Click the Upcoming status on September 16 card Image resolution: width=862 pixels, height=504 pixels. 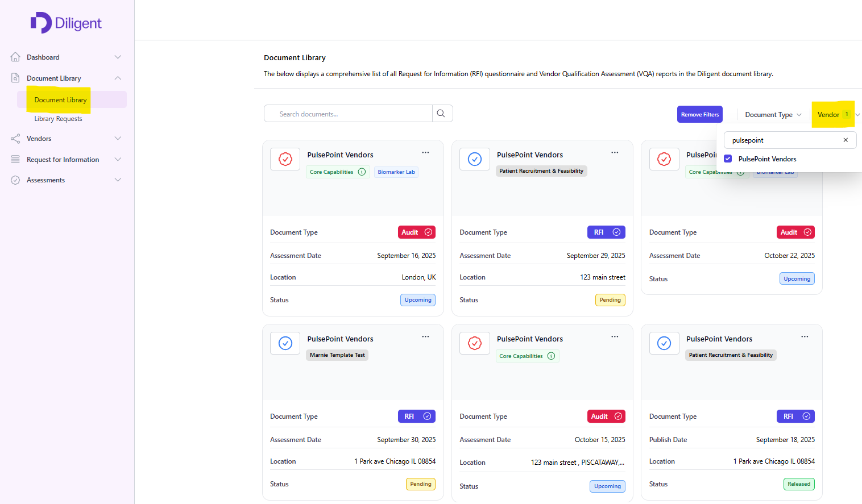click(418, 300)
